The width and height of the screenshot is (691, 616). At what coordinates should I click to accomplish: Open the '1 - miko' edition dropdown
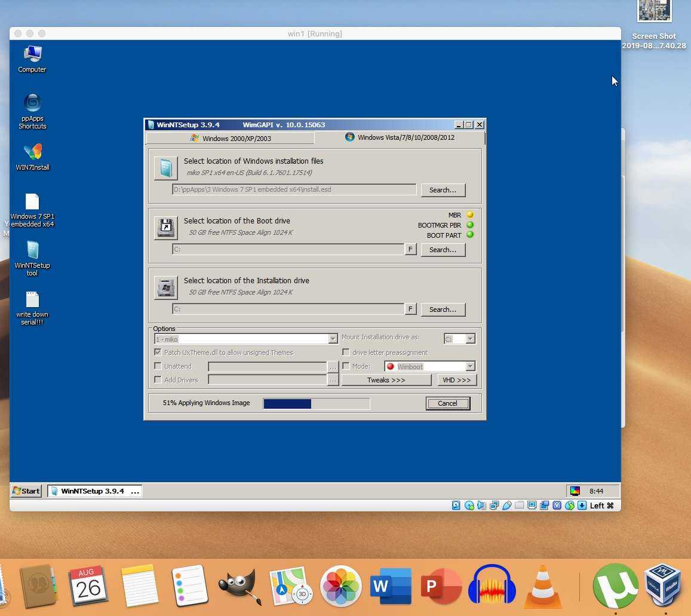333,339
